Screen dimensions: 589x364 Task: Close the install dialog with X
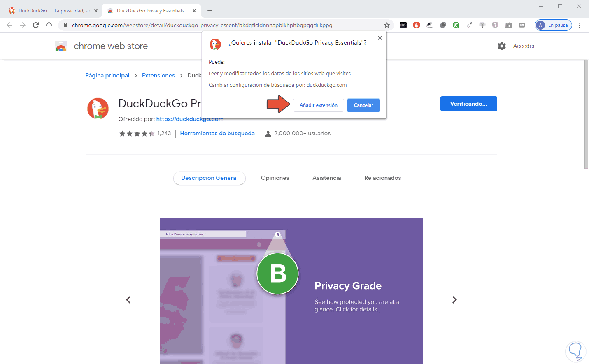tap(380, 38)
